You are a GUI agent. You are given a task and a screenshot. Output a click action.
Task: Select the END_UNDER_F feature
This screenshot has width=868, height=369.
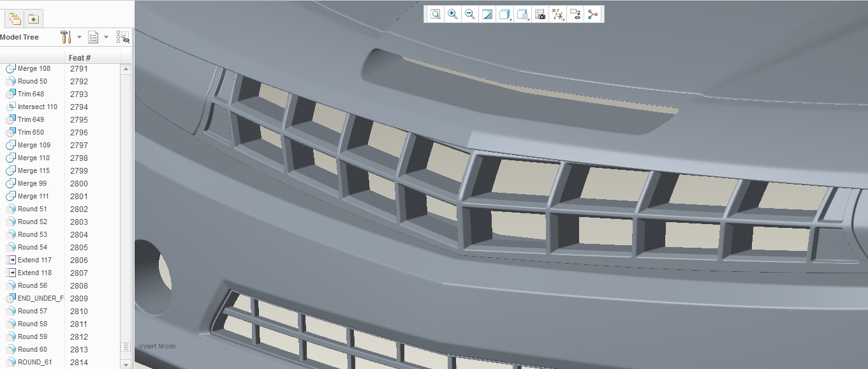click(x=41, y=298)
